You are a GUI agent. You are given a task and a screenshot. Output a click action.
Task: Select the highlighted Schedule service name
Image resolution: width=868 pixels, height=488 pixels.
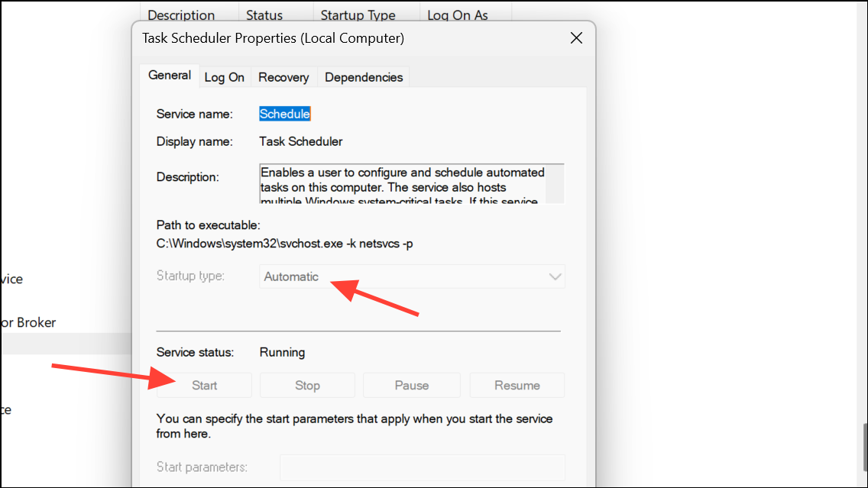[284, 113]
